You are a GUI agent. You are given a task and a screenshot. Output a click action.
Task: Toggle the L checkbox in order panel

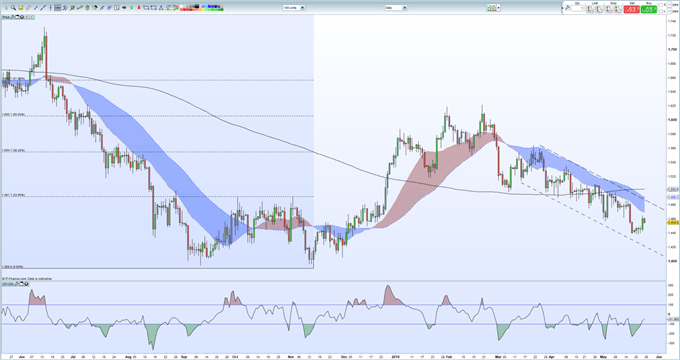coord(661,11)
